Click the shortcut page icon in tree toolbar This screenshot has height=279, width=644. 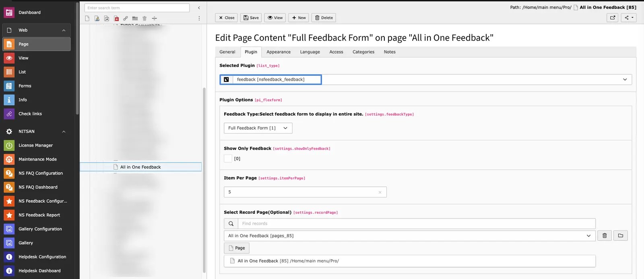tap(107, 18)
